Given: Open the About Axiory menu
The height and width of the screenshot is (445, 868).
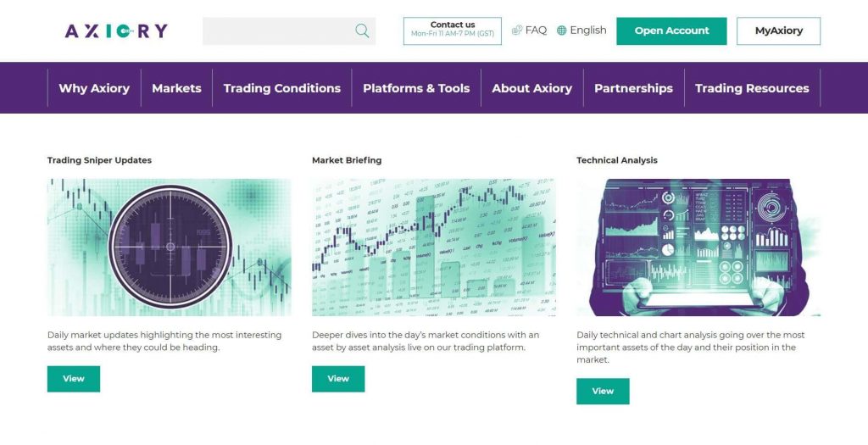Looking at the screenshot, I should (x=531, y=88).
